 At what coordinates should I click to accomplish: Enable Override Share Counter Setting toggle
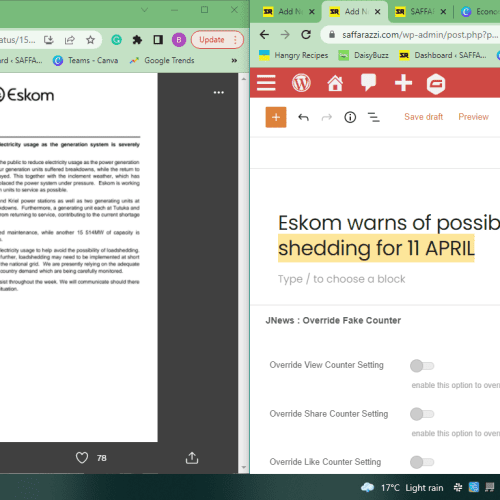click(x=422, y=414)
